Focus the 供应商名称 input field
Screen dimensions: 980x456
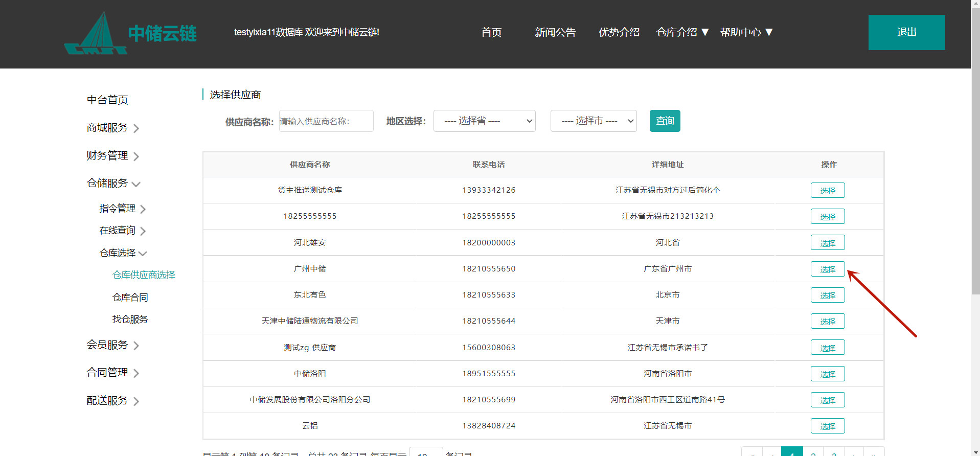click(x=326, y=121)
